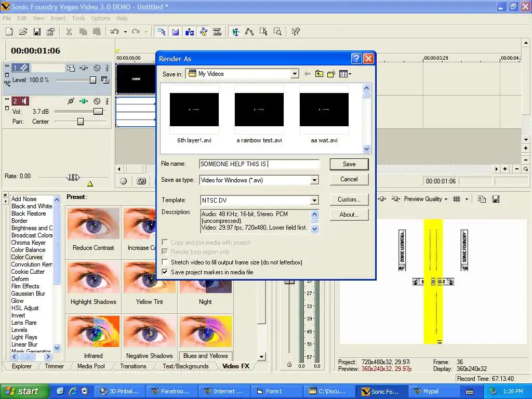Click the What's This help icon
This screenshot has width=532, height=399.
(296, 32)
